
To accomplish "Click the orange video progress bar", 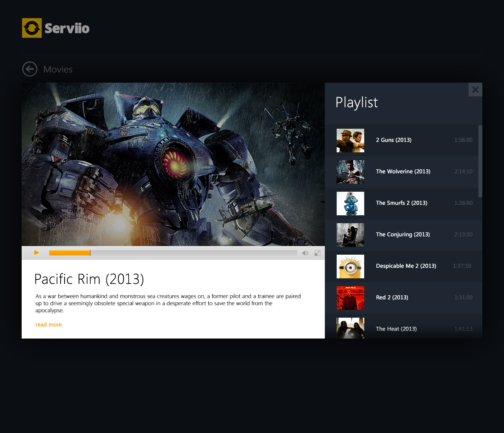I will [x=70, y=253].
